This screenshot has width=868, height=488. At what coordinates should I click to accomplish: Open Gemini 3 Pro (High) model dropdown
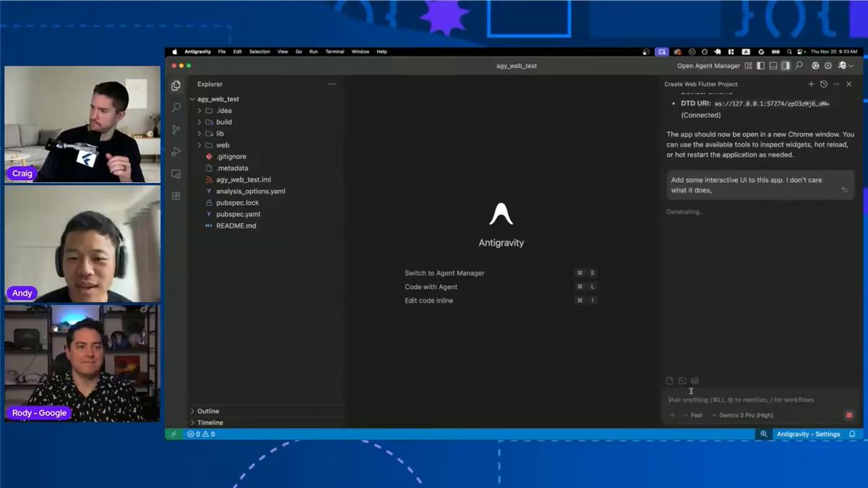(742, 415)
